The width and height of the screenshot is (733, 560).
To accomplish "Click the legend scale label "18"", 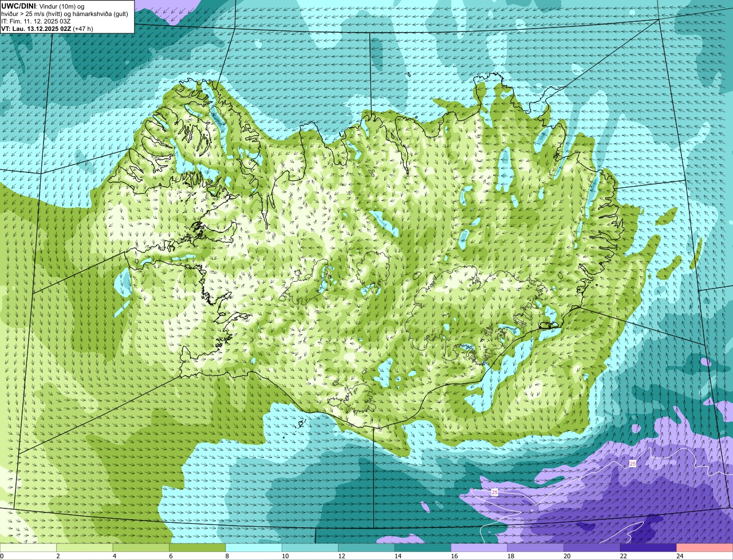I will (x=510, y=555).
